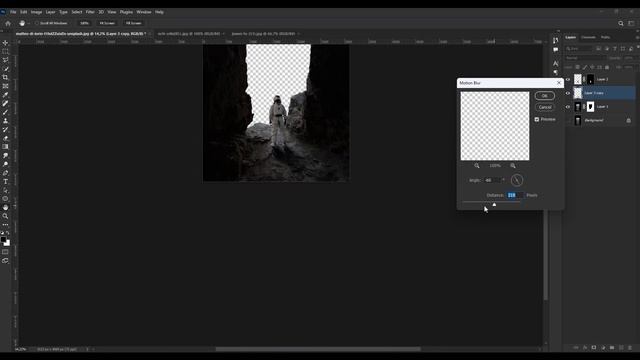Click OK in Motion Blur dialog
This screenshot has height=360, width=640.
pyautogui.click(x=544, y=96)
